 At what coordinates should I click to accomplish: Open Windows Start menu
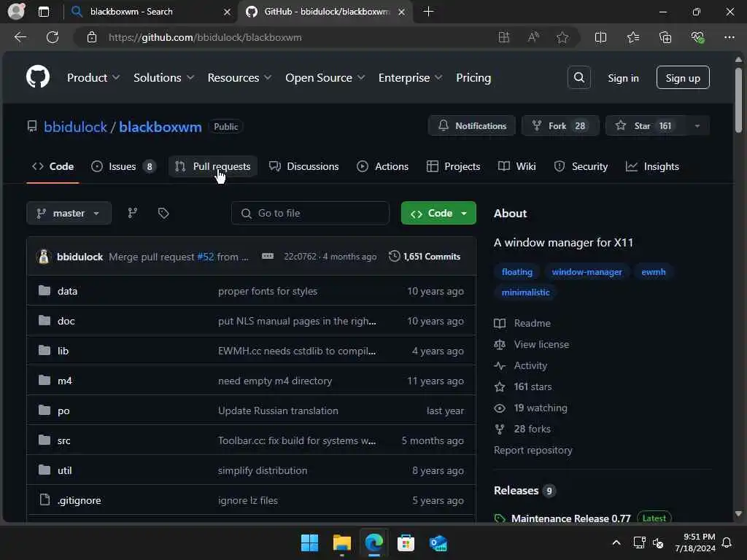[309, 542]
